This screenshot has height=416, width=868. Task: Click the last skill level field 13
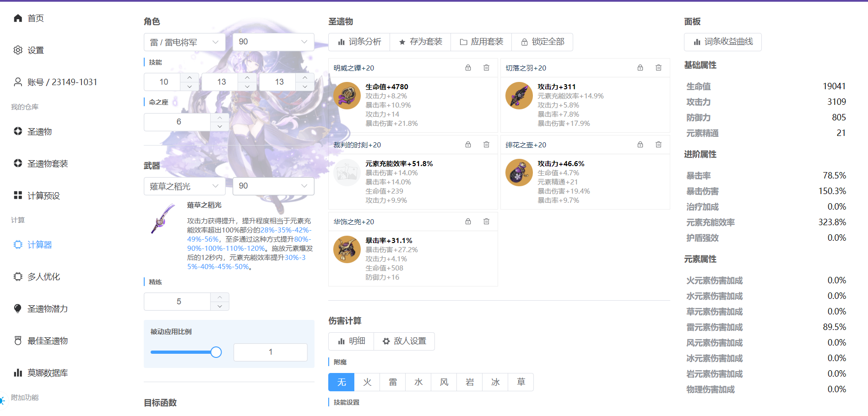[x=279, y=82]
